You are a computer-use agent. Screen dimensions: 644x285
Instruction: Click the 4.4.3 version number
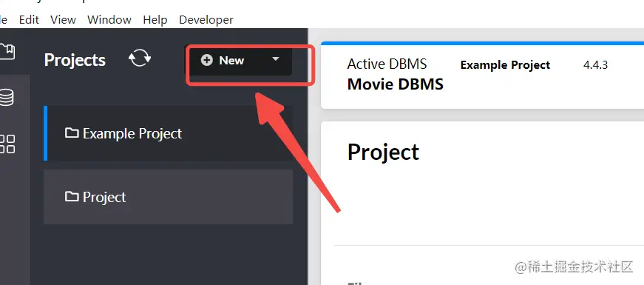coord(595,65)
